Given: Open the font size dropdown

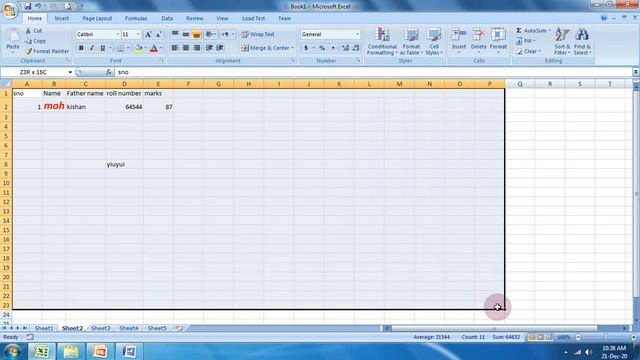Looking at the screenshot, I should click(138, 35).
